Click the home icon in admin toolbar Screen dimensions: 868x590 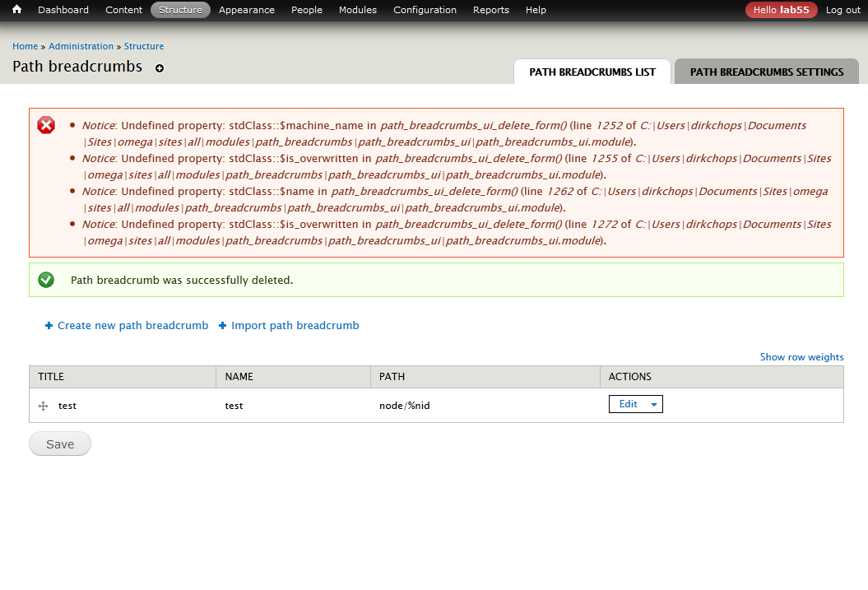16,10
